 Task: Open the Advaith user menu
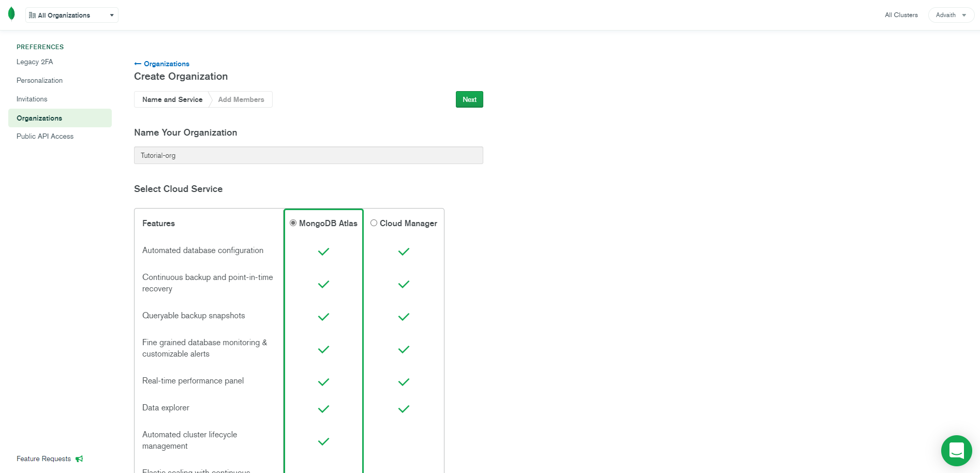click(x=951, y=15)
